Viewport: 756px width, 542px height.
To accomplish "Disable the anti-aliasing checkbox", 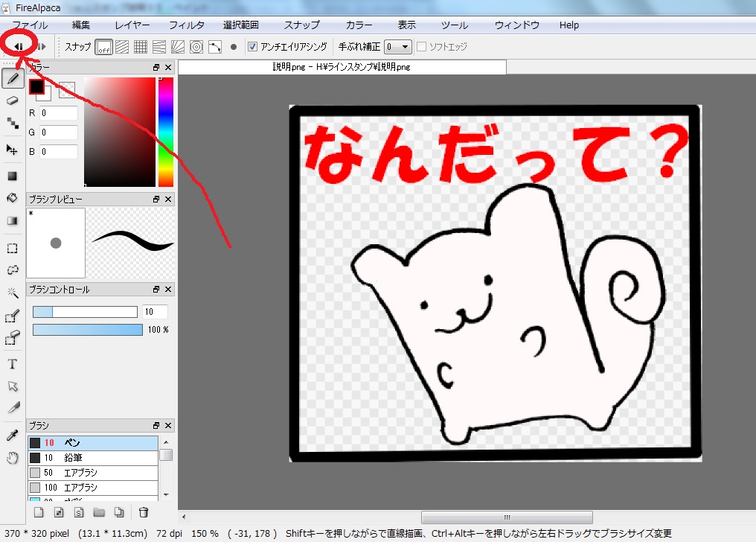I will (x=254, y=45).
